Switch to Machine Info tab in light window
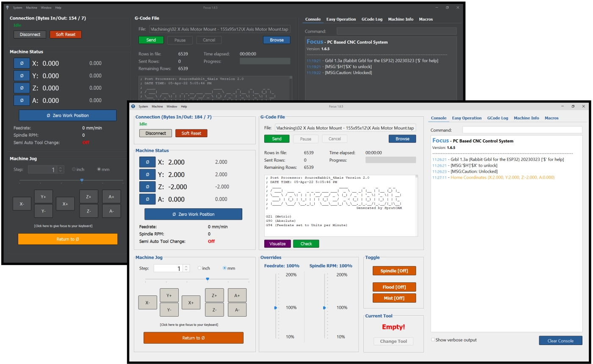 click(x=526, y=118)
